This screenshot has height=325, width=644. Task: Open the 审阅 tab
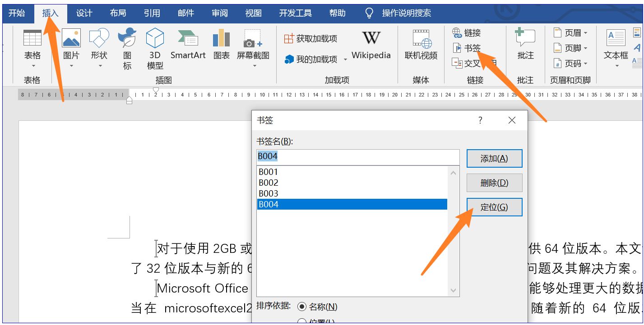(219, 13)
